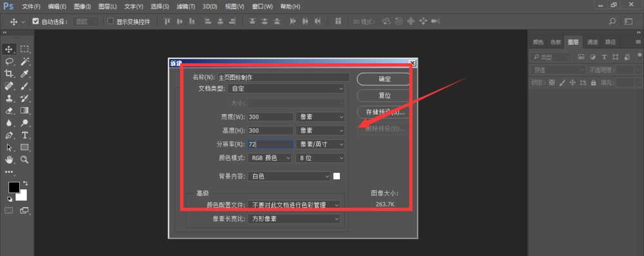The image size is (644, 256).
Task: Click the 宽度 field showing 300
Action: (x=270, y=117)
